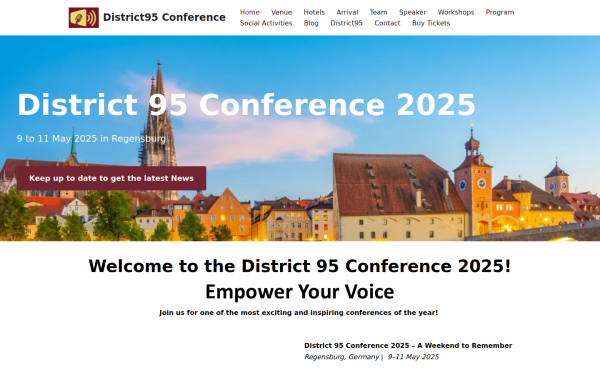The width and height of the screenshot is (600, 375).
Task: Click the text 9 to 11 May 2025 in Regensburg
Action: click(91, 139)
